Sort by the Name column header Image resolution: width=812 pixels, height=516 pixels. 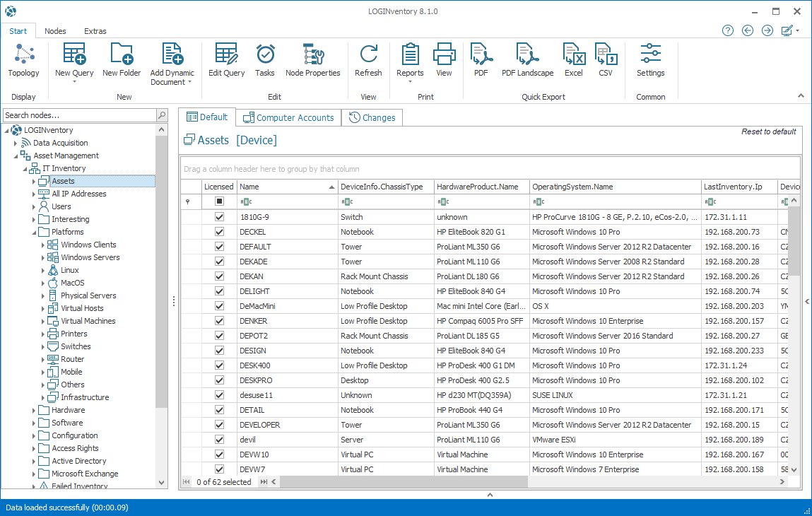[287, 187]
